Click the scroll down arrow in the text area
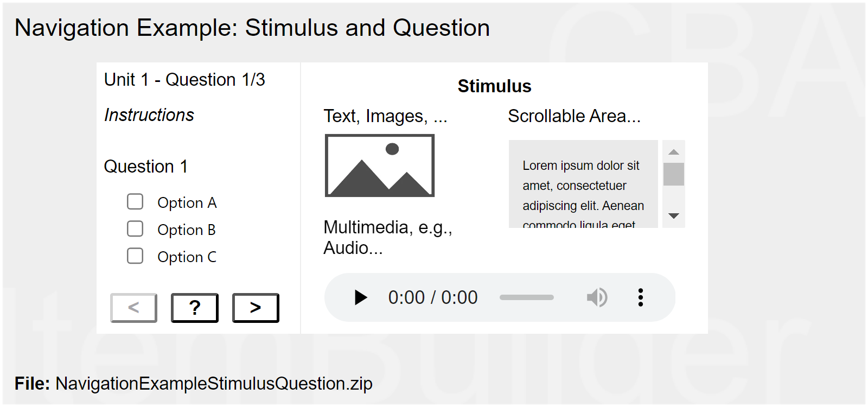The height and width of the screenshot is (407, 868). 674,216
